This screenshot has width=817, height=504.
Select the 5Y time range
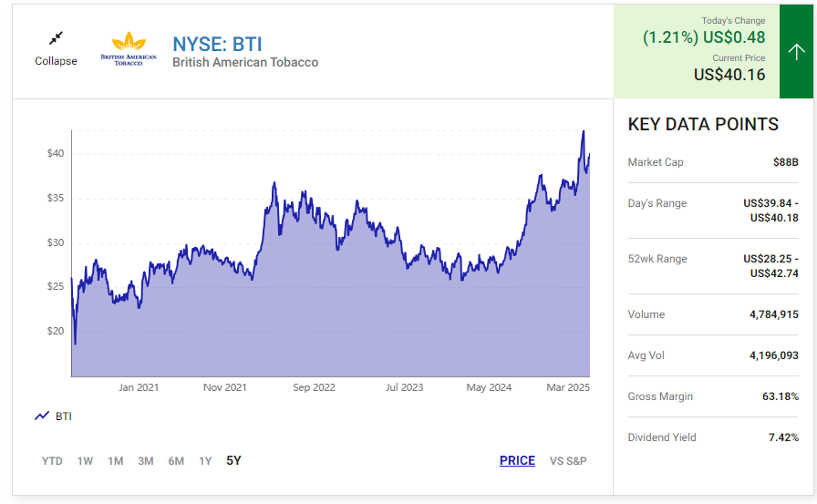pos(233,461)
